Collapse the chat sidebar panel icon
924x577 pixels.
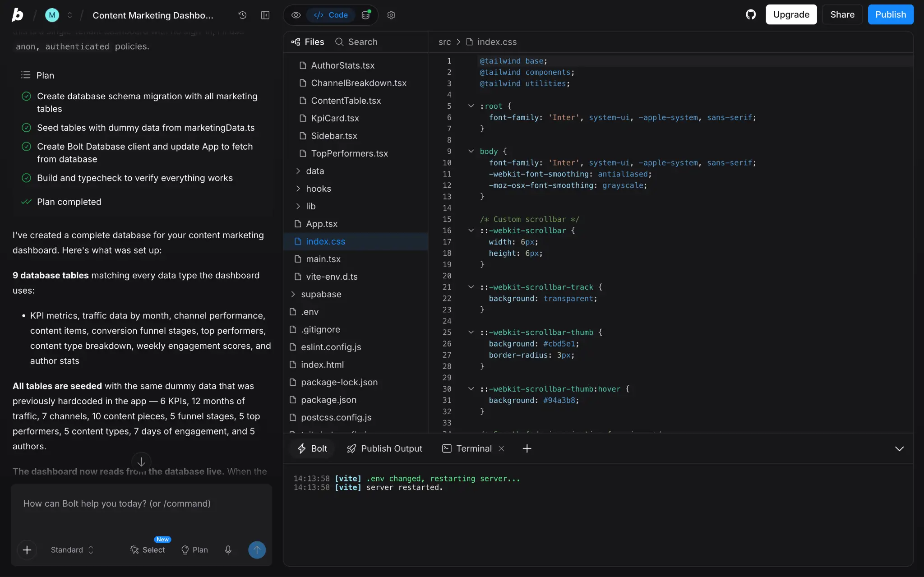click(x=265, y=15)
